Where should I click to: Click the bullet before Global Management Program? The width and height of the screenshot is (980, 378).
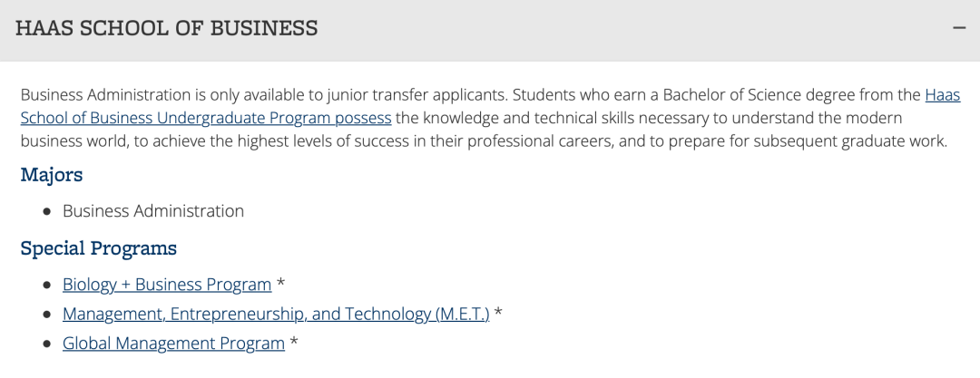(47, 344)
